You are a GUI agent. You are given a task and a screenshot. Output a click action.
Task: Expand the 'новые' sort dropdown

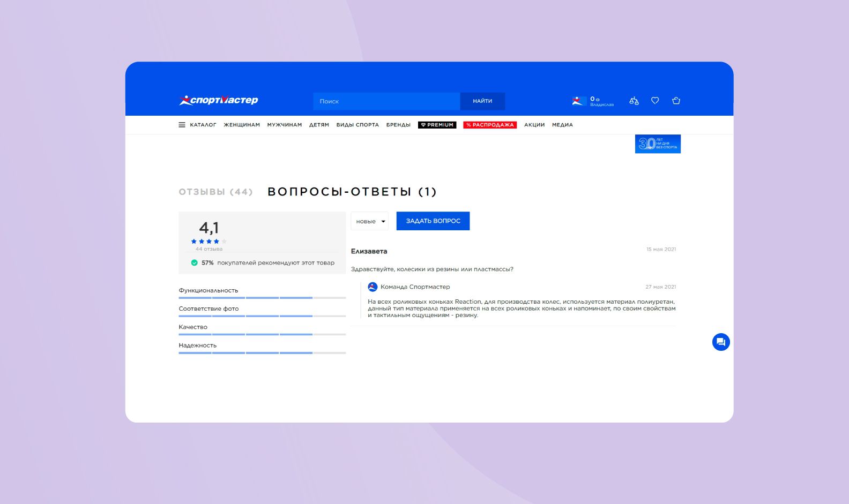(369, 221)
